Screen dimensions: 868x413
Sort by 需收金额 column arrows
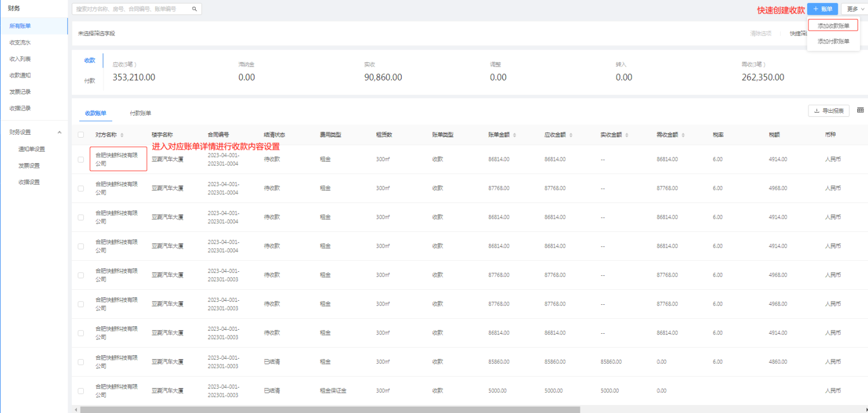pos(683,135)
